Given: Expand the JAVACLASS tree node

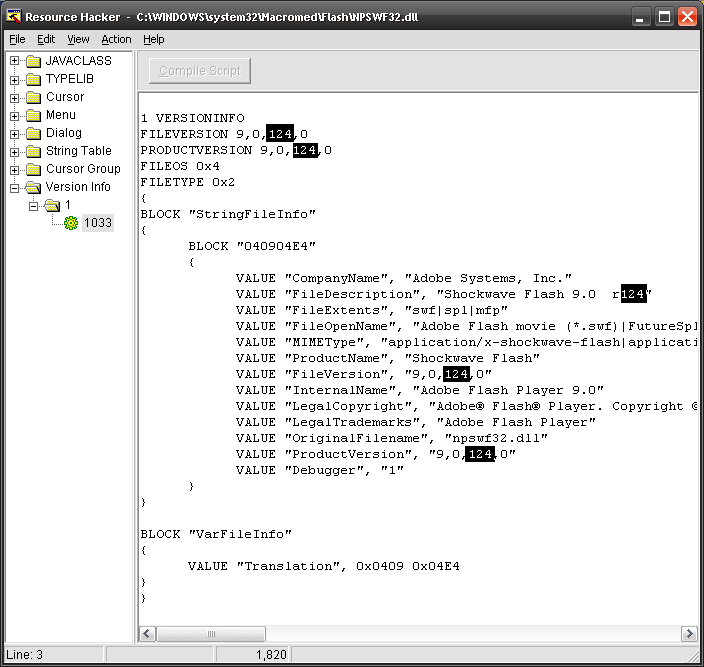Looking at the screenshot, I should click(14, 61).
